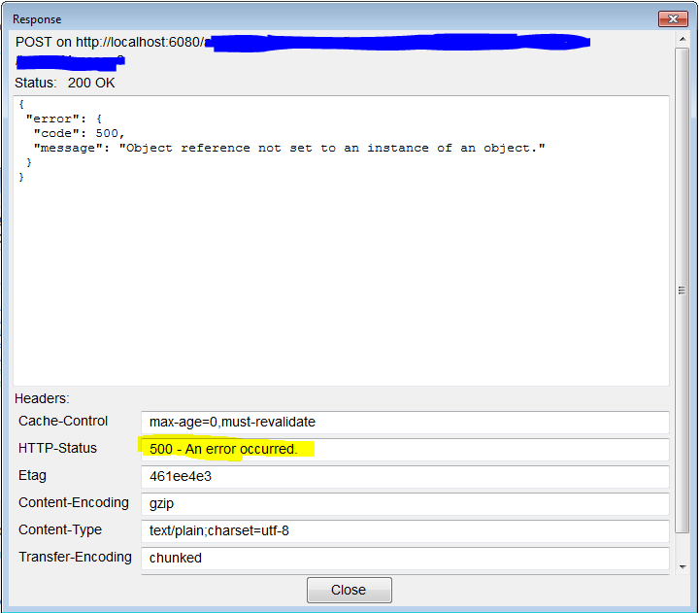This screenshot has height=613, width=700.
Task: Click the Headers: label
Action: [x=42, y=398]
